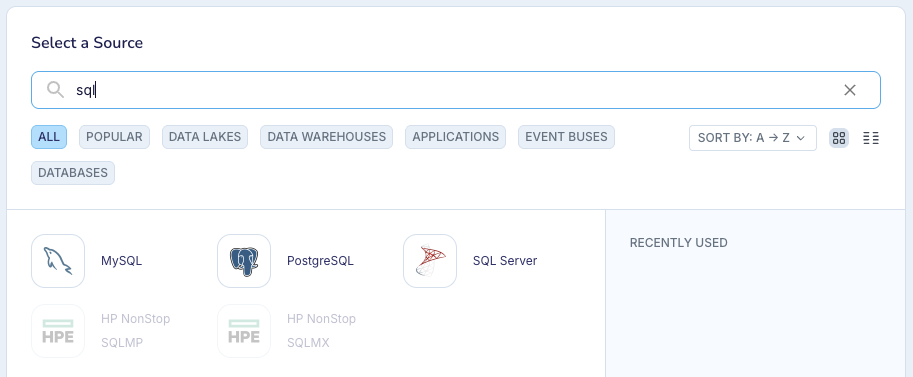Choose the MySQL source label
Screen dimensions: 913x377
tap(122, 261)
